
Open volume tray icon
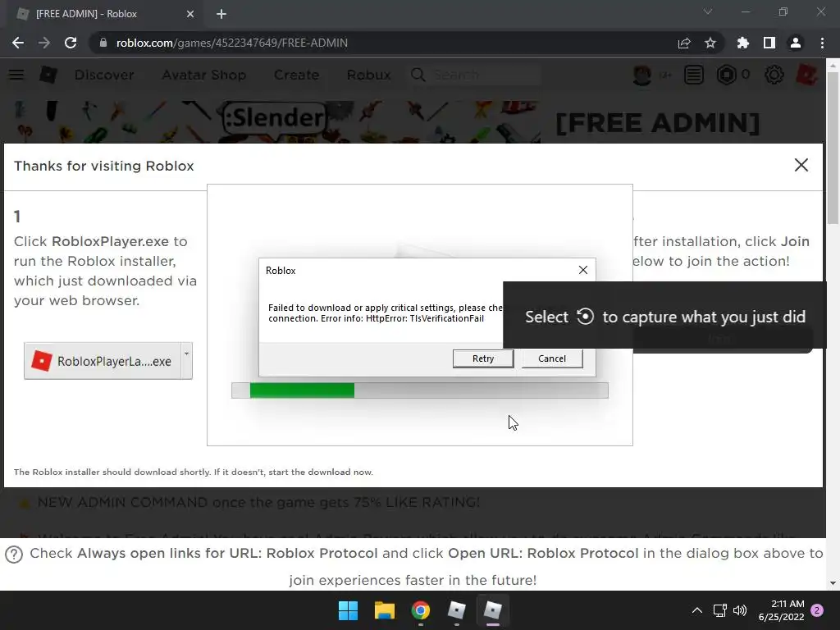tap(740, 610)
